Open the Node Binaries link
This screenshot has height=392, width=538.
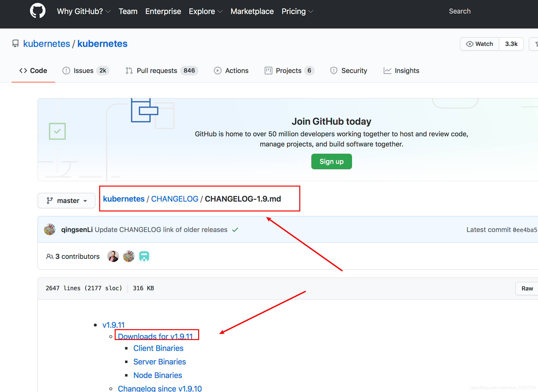point(158,375)
